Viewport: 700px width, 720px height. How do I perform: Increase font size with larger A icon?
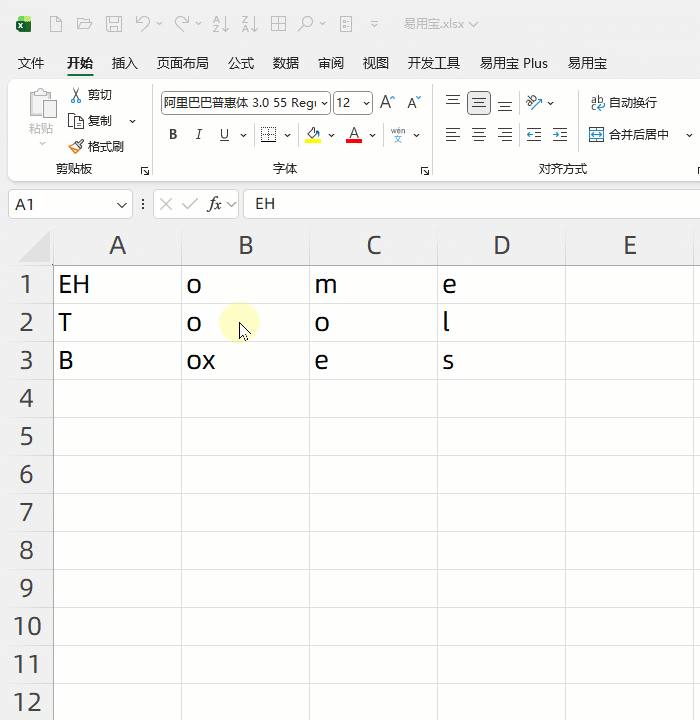click(387, 103)
